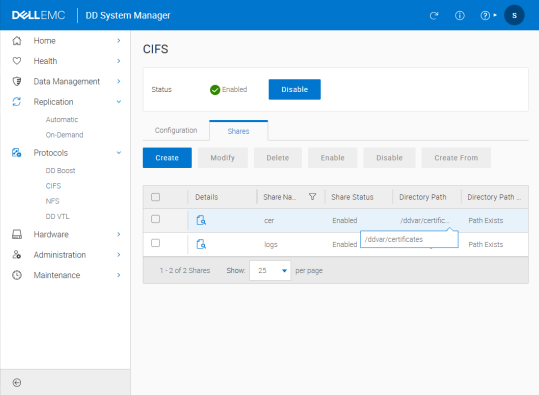
Task: Click the Hardware sidebar label
Action: [x=51, y=234]
